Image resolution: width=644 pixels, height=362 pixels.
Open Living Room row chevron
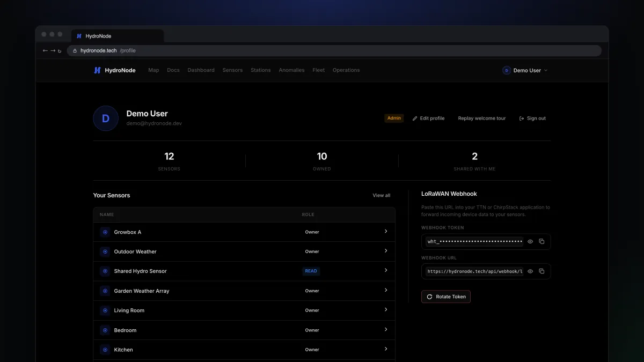[x=386, y=309]
